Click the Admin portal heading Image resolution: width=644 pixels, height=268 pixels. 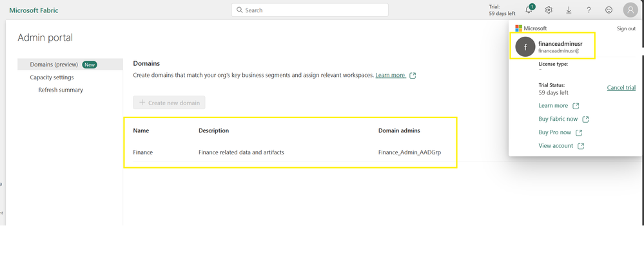(x=45, y=38)
